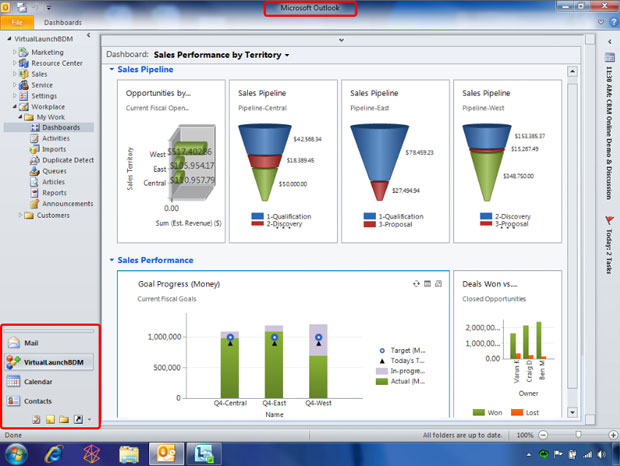Switch to the Mail pane
Image resolution: width=620 pixels, height=466 pixels.
pyautogui.click(x=49, y=343)
